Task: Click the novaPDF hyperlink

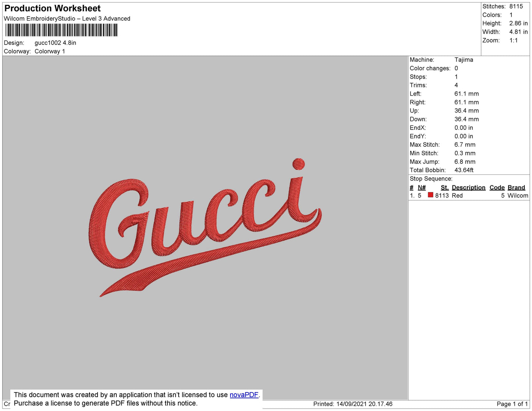Action: pyautogui.click(x=244, y=395)
